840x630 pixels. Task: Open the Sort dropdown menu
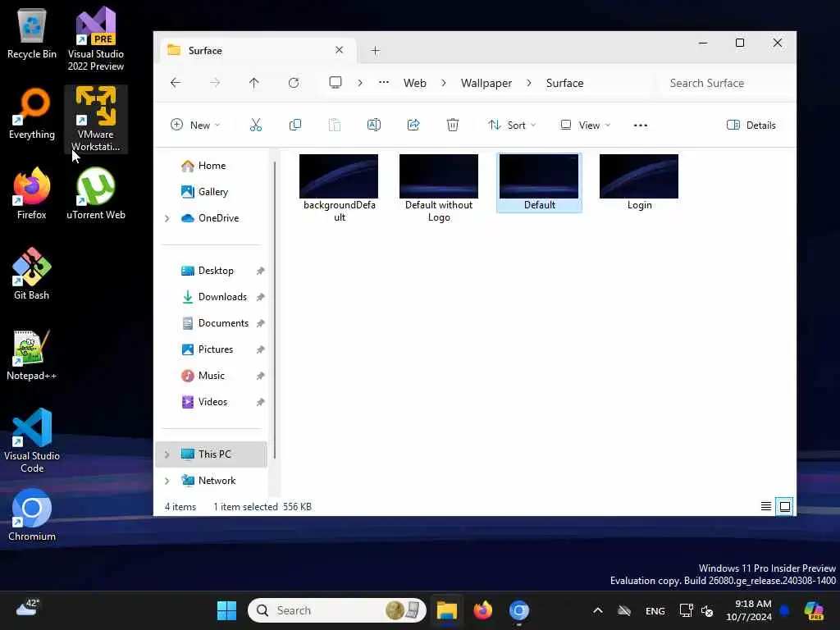[512, 125]
